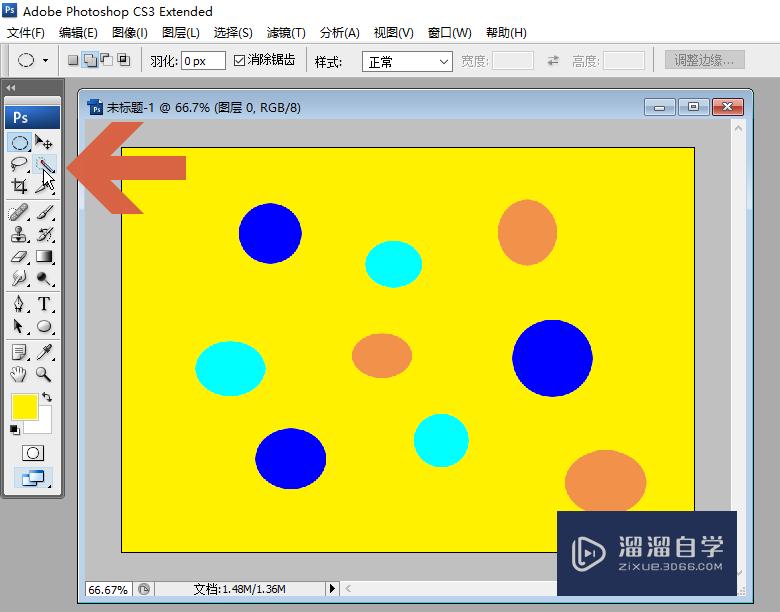Select the History Brush tool

(x=44, y=234)
